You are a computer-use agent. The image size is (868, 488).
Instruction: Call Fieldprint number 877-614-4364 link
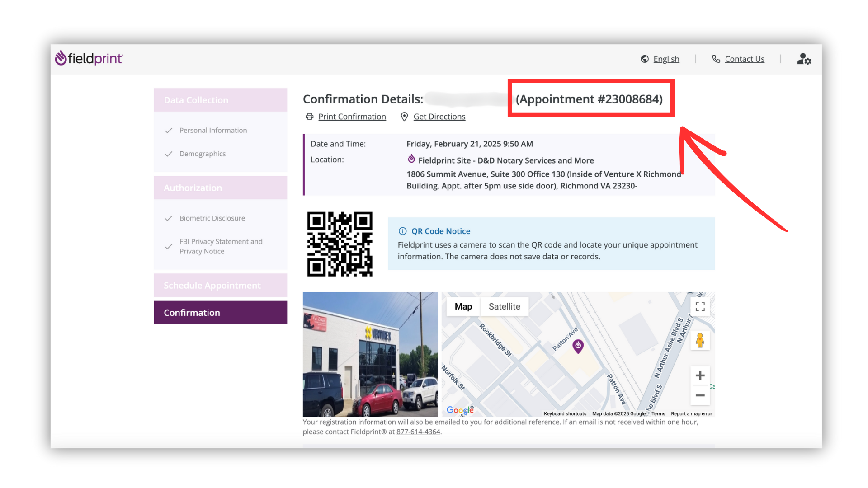click(418, 432)
